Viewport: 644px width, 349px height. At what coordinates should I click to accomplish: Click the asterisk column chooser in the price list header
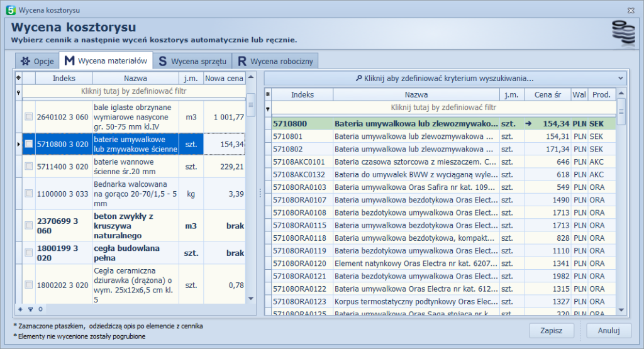pos(269,95)
